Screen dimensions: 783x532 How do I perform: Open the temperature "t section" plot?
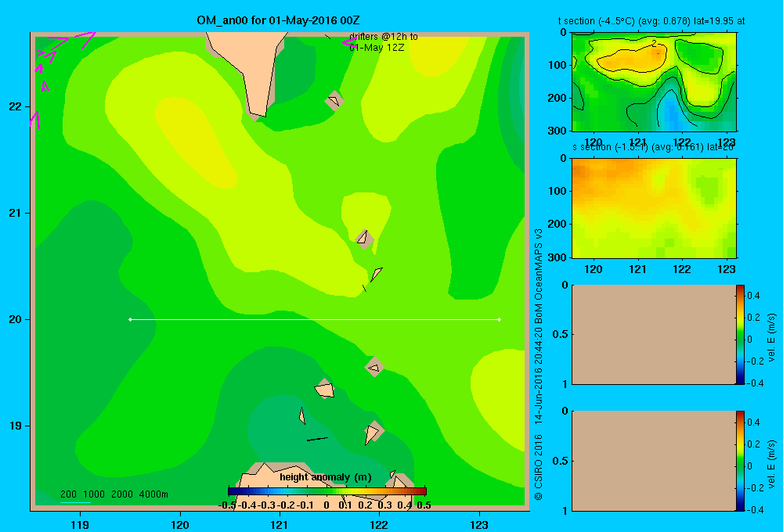pyautogui.click(x=654, y=82)
